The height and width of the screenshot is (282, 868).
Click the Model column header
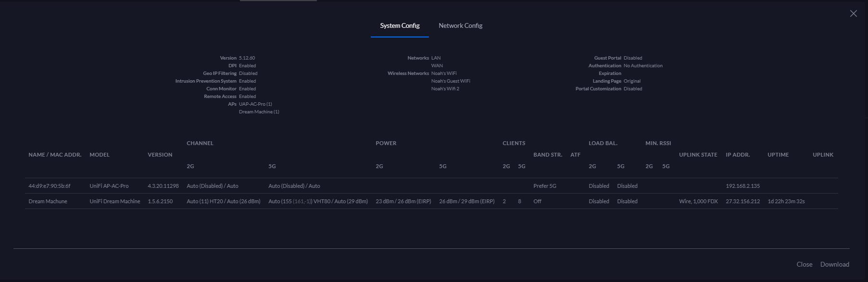tap(100, 155)
